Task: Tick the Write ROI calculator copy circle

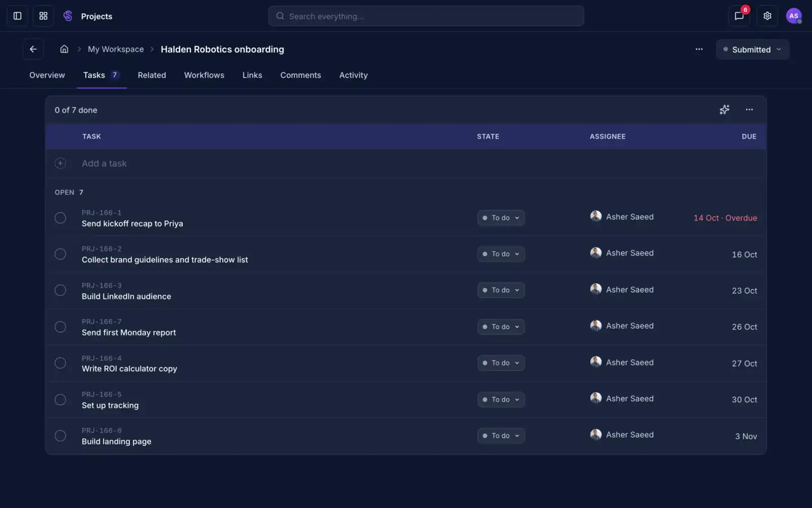Action: click(x=60, y=363)
